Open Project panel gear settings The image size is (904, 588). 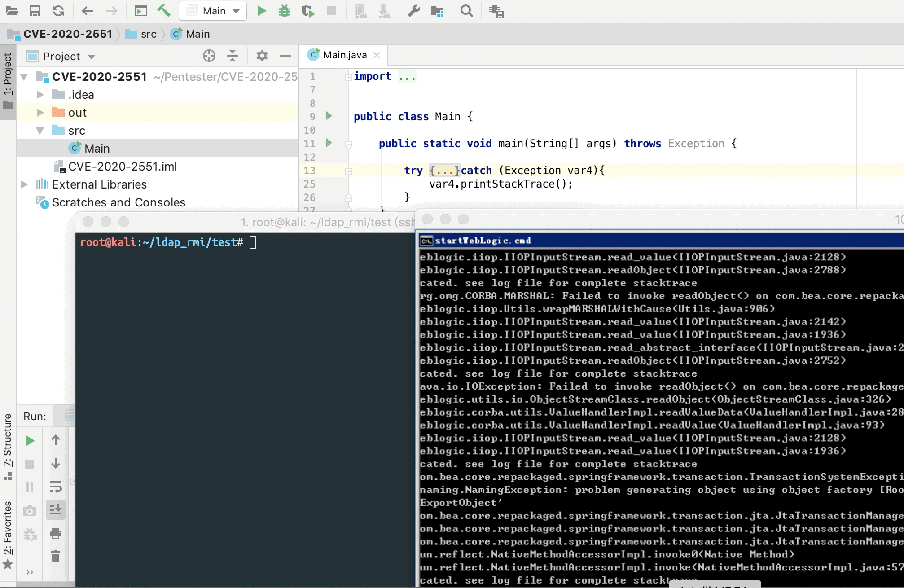[262, 56]
